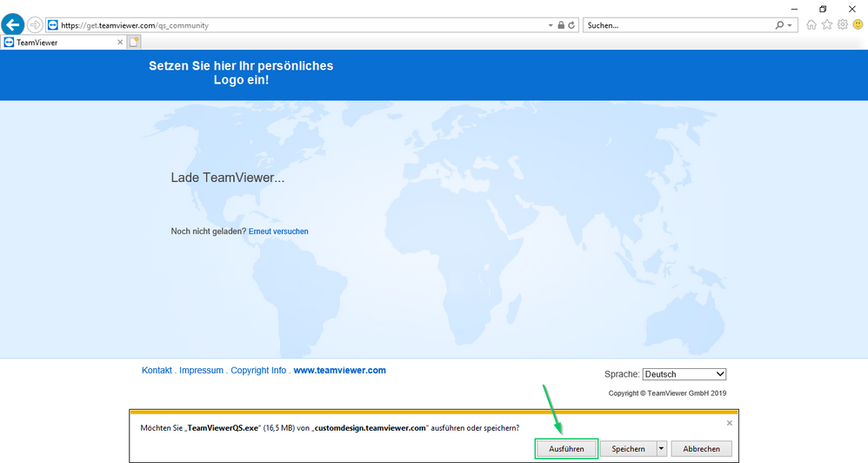This screenshot has height=463, width=868.
Task: Click the magnifier search icon
Action: coord(779,25)
